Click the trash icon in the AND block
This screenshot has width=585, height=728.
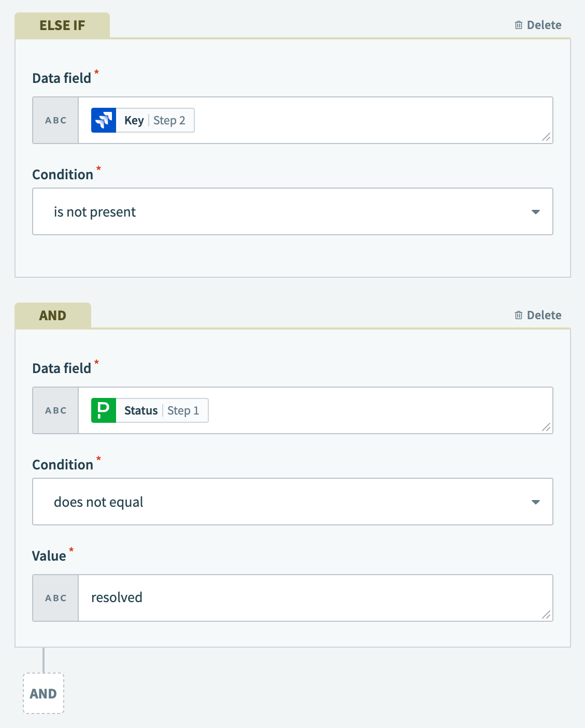[x=518, y=315]
